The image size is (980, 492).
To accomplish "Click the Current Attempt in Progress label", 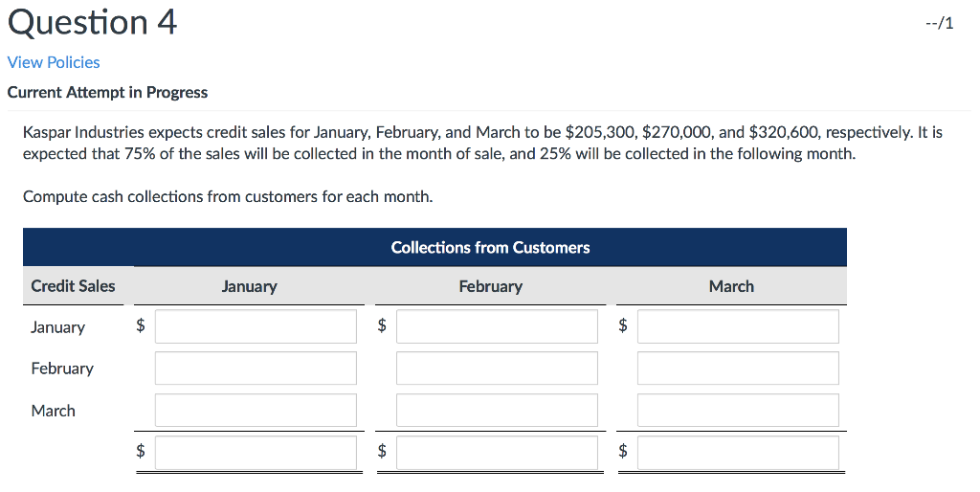I will click(107, 93).
